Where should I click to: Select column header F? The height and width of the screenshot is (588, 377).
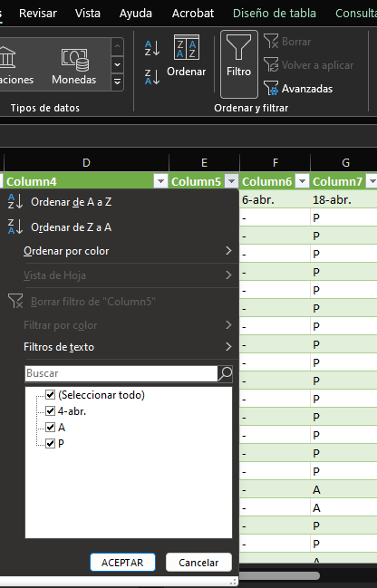pos(275,163)
